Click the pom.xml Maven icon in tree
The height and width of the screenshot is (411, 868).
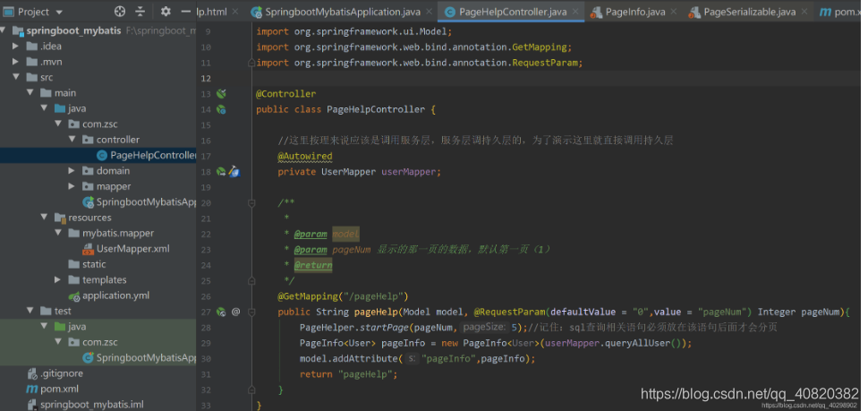[x=32, y=389]
